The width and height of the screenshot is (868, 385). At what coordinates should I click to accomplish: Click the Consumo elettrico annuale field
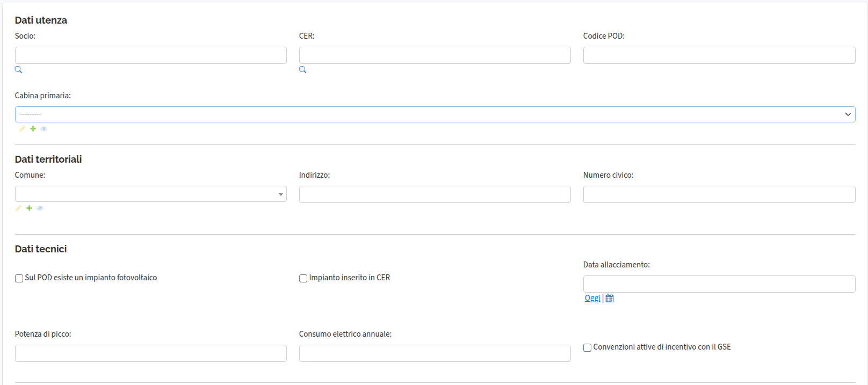[435, 353]
